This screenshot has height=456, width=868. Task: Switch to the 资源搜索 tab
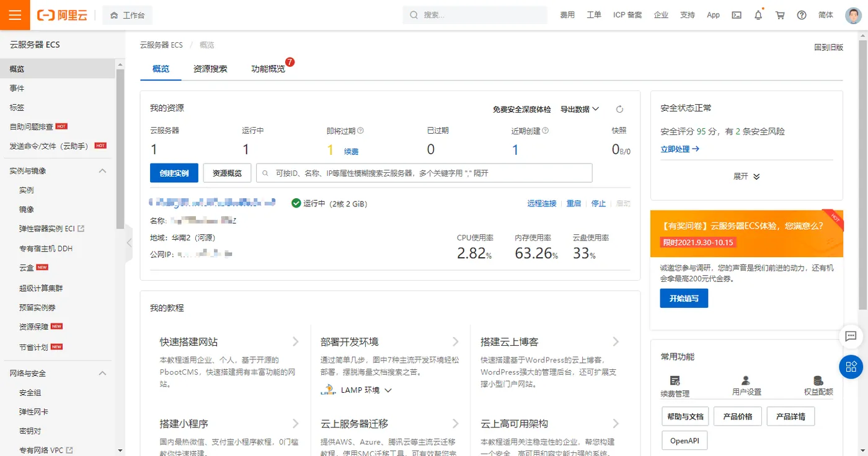point(210,69)
